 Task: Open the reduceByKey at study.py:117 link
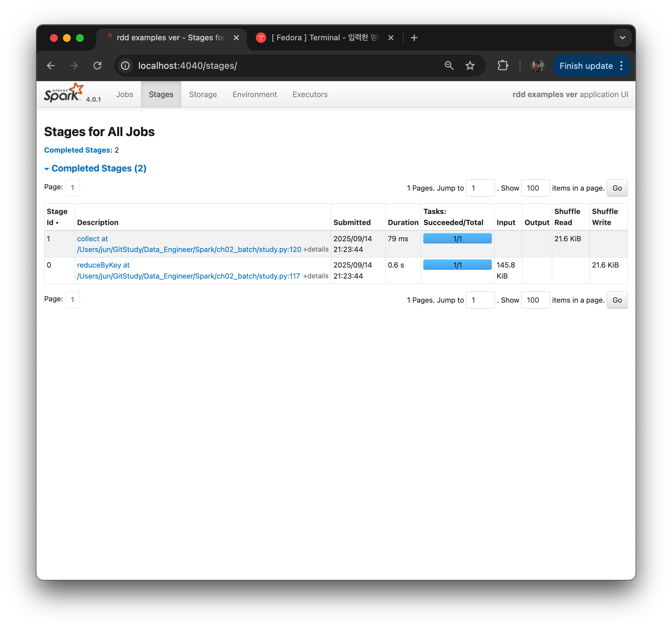coord(188,270)
